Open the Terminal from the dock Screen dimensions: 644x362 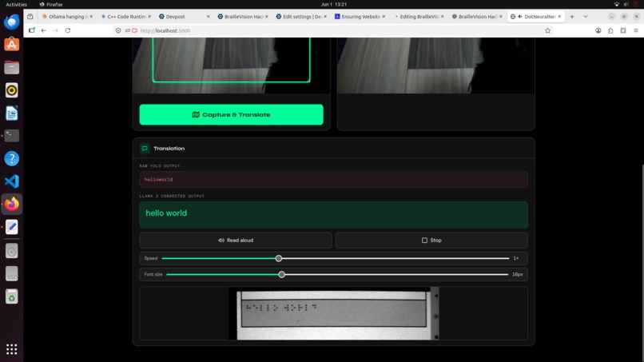tap(11, 136)
